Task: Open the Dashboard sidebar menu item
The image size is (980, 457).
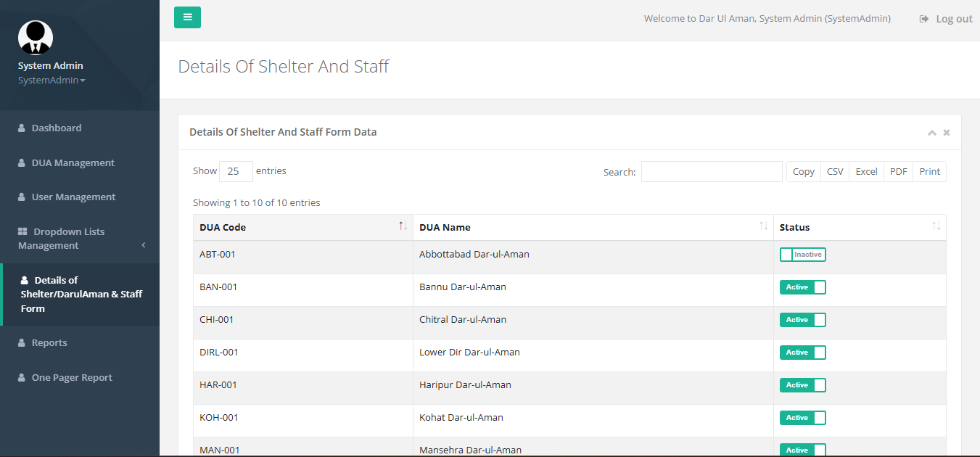Action: pos(56,128)
